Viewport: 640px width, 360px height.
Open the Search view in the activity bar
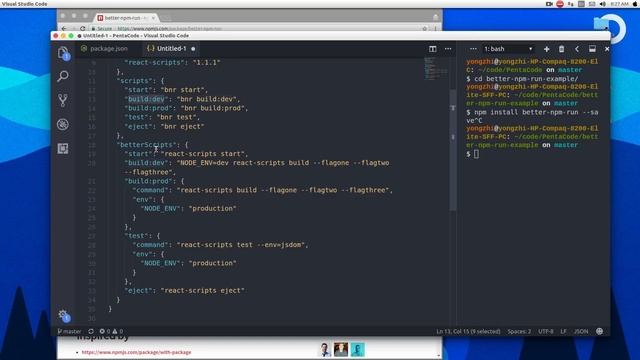(x=63, y=76)
